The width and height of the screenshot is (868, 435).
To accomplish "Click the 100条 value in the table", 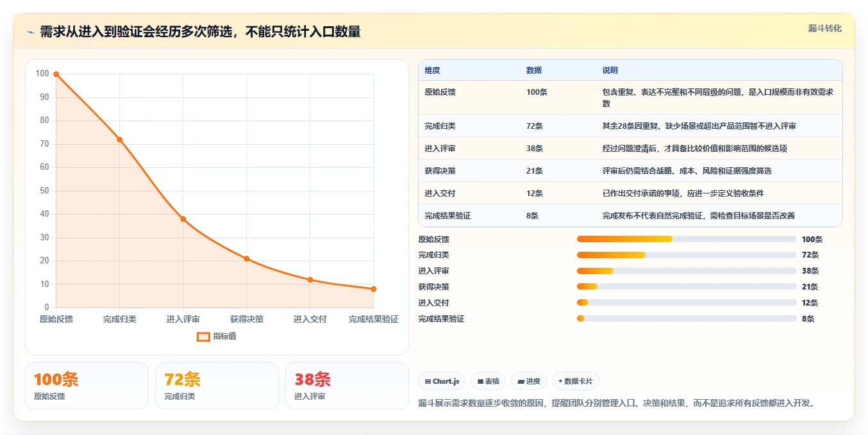I will [x=537, y=92].
